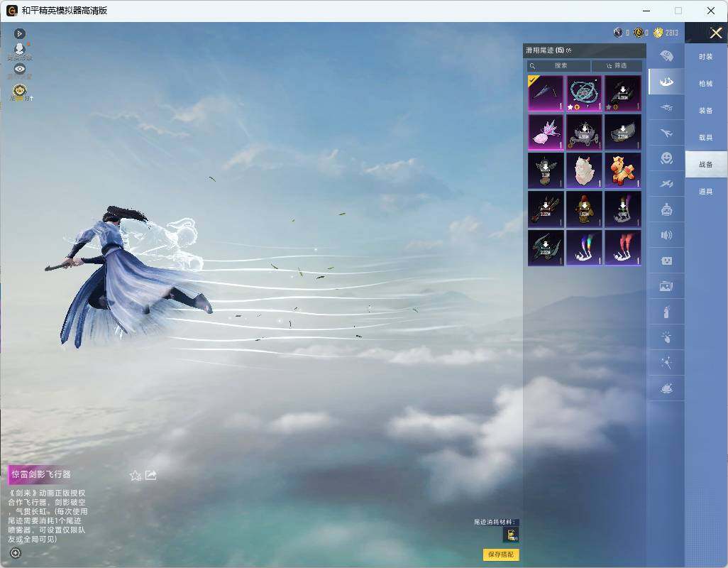Viewport: 728px width, 568px height.
Task: Open the spray can graffiti category
Action: pyautogui.click(x=666, y=312)
